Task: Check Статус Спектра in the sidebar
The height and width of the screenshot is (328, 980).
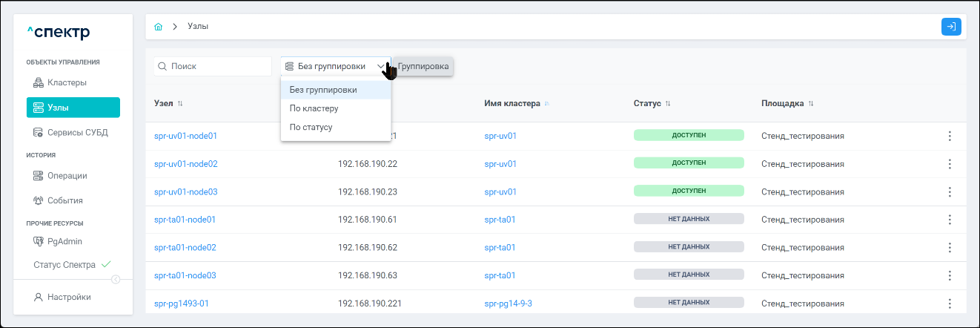Action: pyautogui.click(x=64, y=265)
